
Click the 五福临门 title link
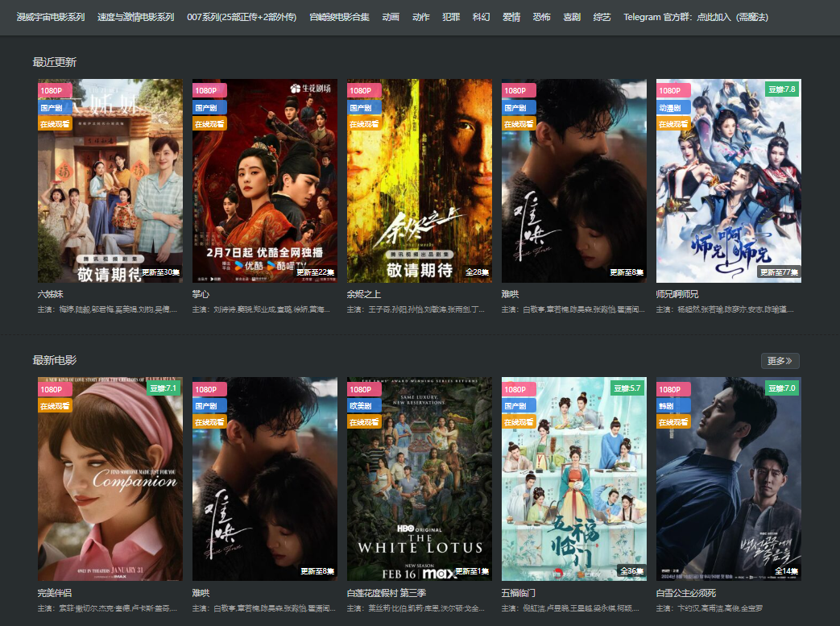[x=518, y=593]
